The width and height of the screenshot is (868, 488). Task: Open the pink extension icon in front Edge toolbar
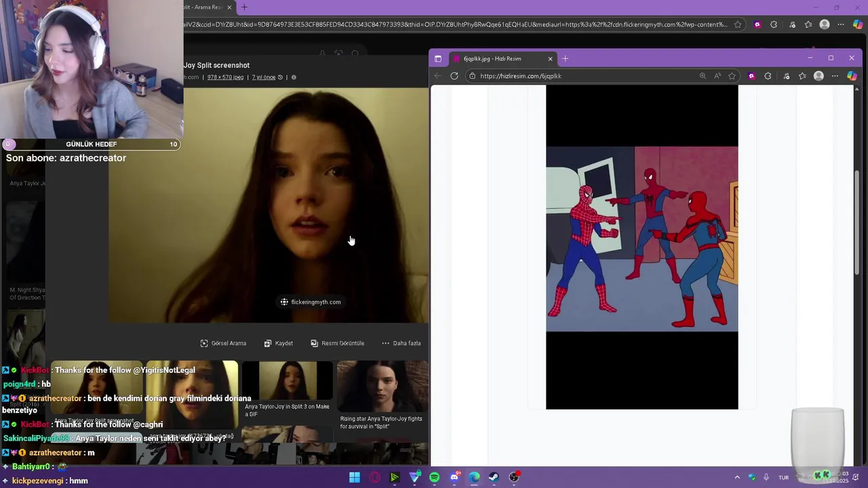(751, 76)
